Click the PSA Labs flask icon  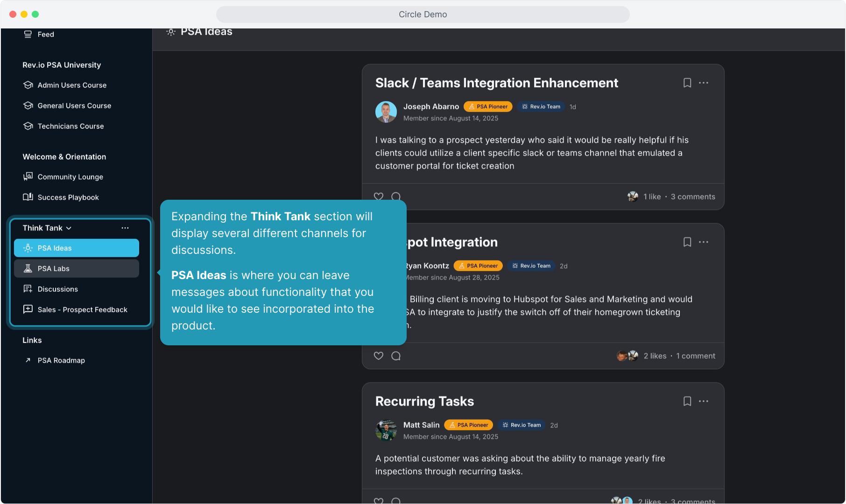(x=28, y=269)
